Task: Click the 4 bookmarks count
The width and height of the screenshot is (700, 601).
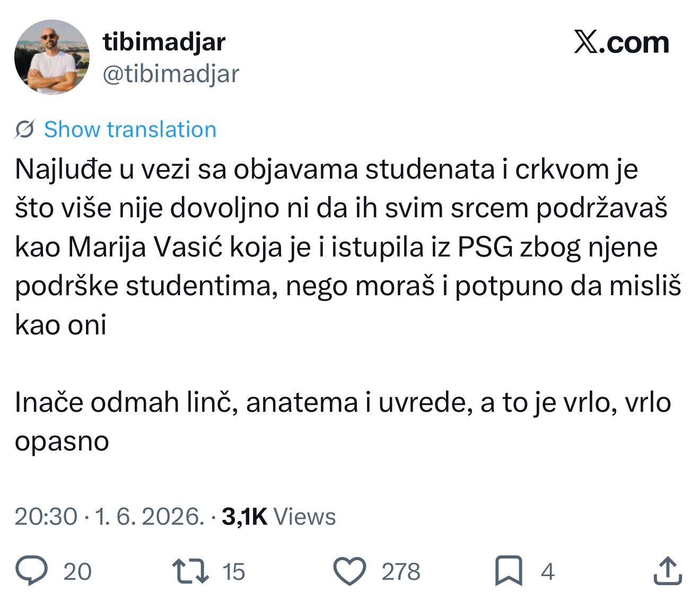Action: tap(547, 572)
